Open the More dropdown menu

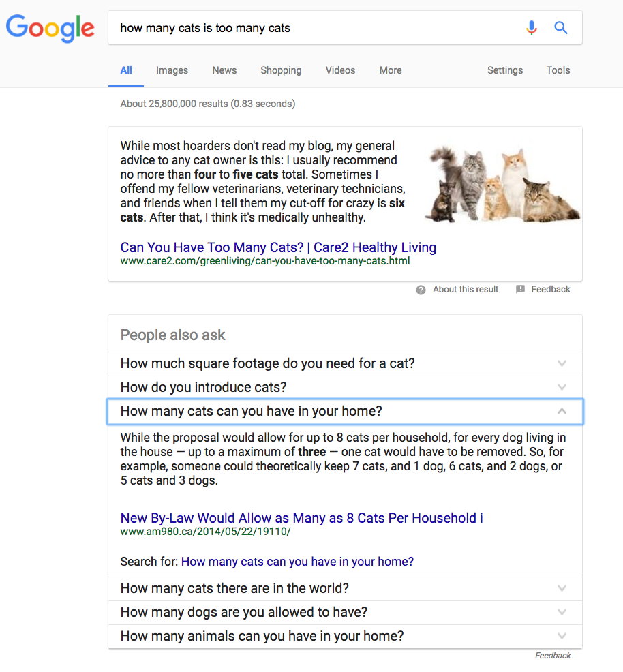[x=391, y=70]
